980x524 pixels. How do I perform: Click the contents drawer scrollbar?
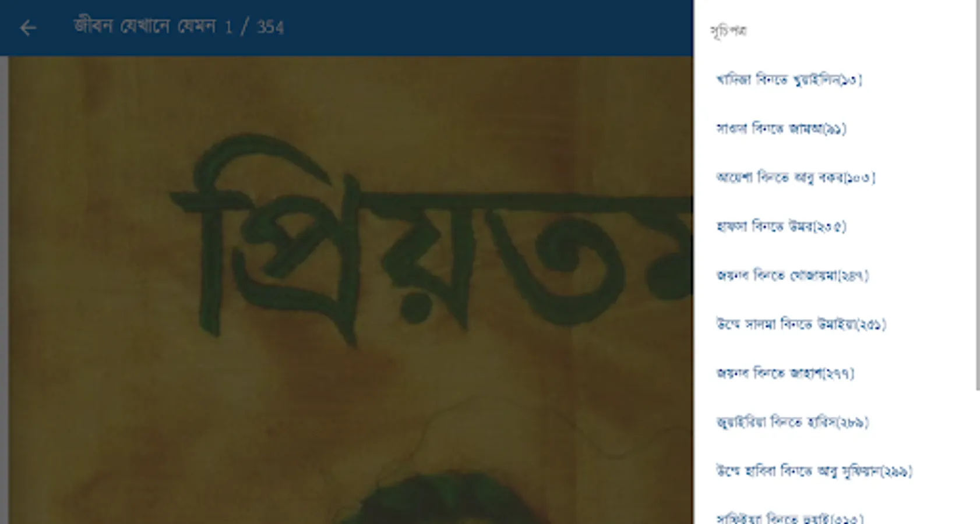(x=977, y=195)
